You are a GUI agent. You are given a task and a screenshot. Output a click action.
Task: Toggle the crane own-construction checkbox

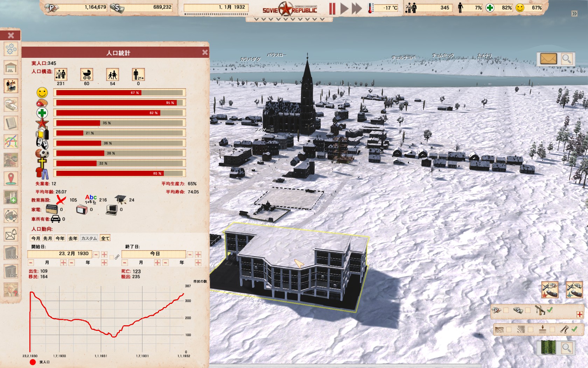[x=550, y=310]
